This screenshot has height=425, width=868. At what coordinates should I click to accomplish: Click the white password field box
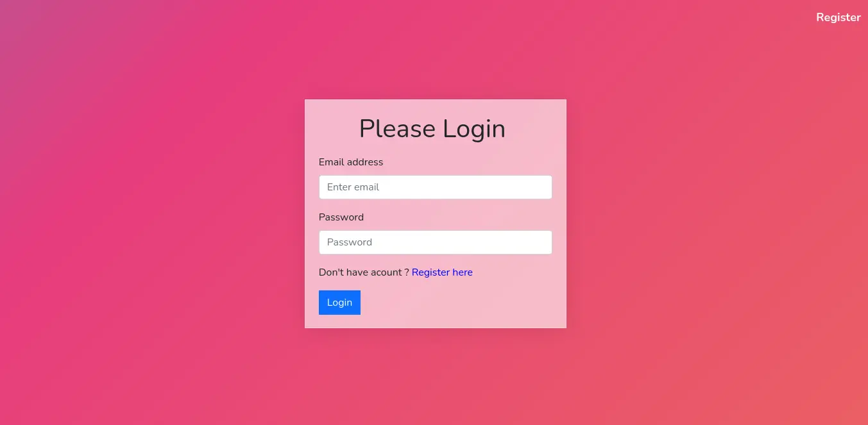point(436,242)
